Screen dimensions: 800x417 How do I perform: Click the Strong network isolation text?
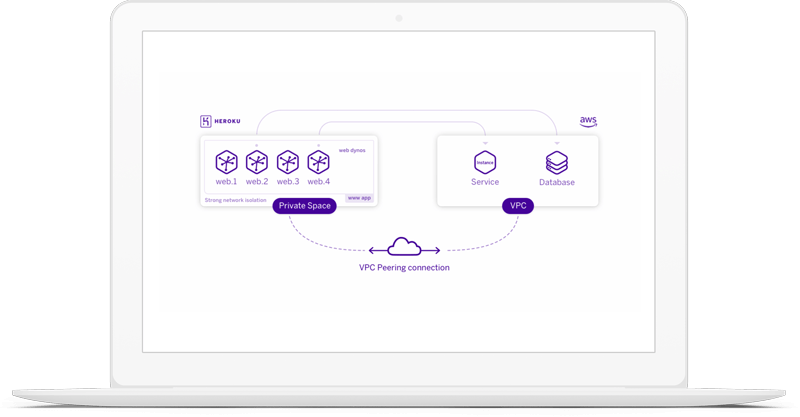pyautogui.click(x=237, y=200)
